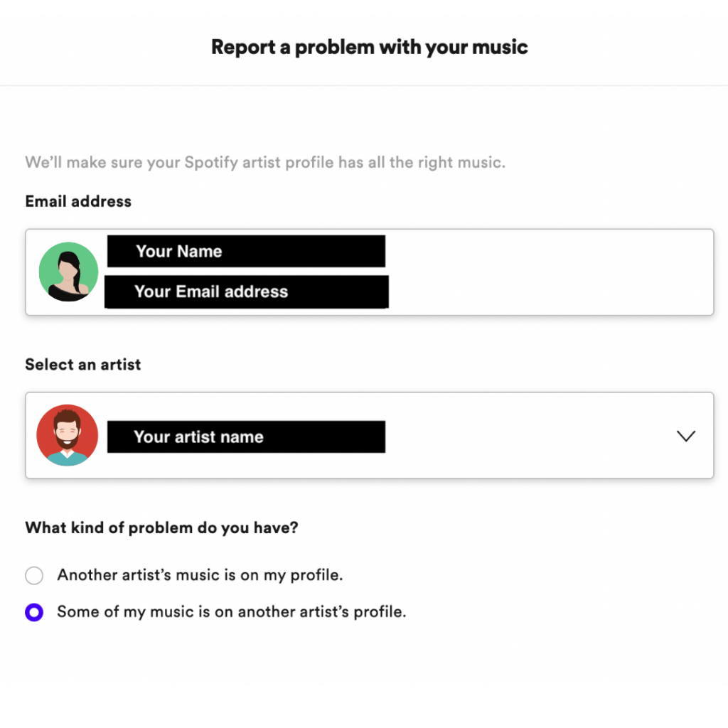Click the red bearded artist avatar

(68, 435)
